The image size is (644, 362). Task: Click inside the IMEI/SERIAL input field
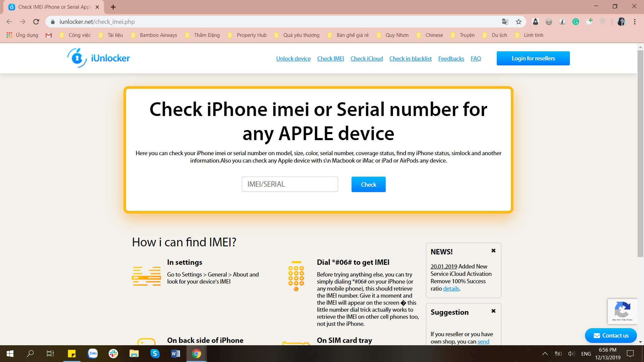(x=290, y=184)
